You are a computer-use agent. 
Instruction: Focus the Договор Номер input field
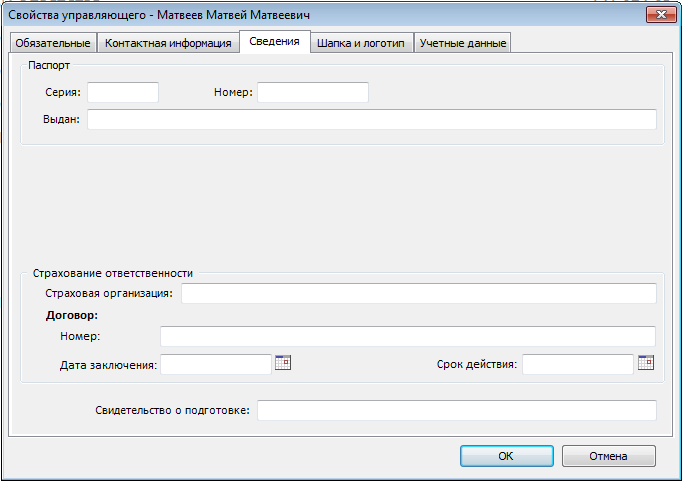pyautogui.click(x=407, y=336)
